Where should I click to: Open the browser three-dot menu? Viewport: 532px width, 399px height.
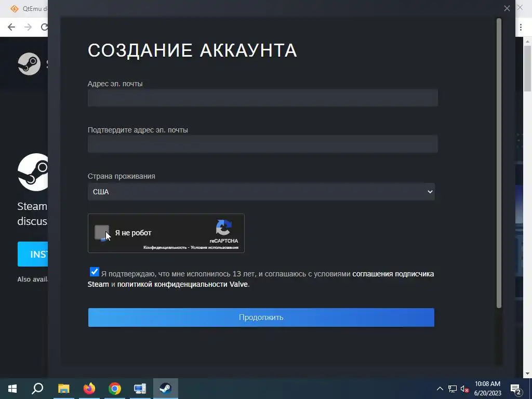tap(521, 27)
